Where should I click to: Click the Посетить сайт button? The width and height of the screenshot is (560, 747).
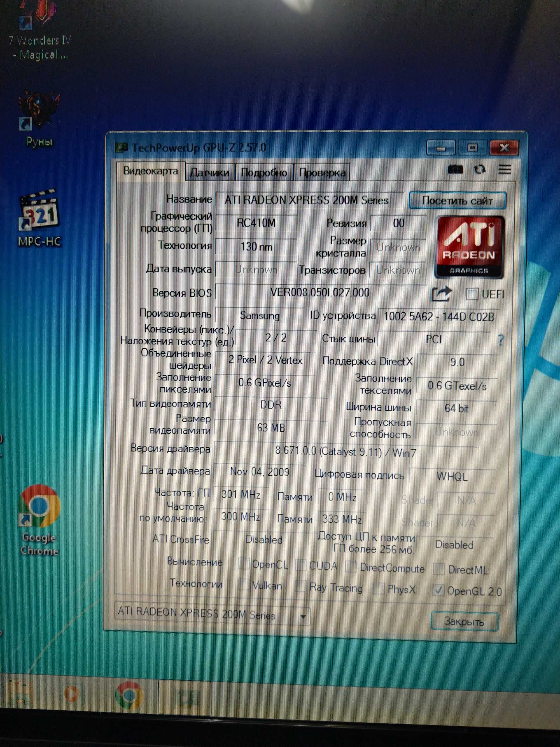[x=457, y=201]
